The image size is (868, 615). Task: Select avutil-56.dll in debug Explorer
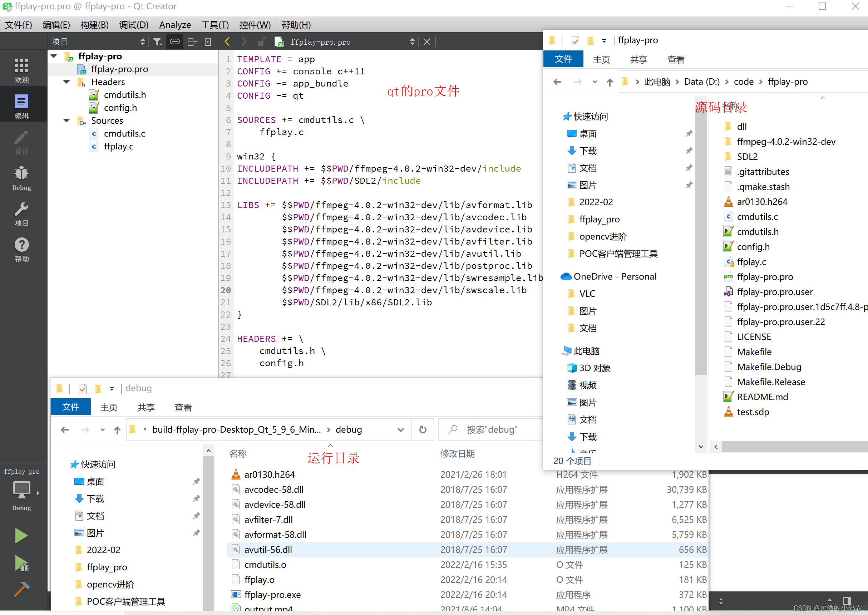[268, 550]
